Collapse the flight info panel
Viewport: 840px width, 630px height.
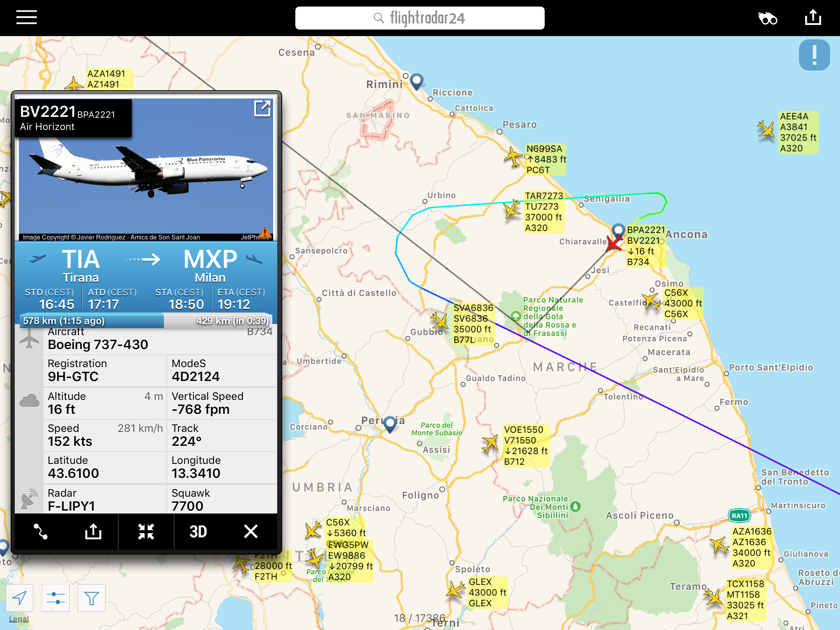(146, 532)
